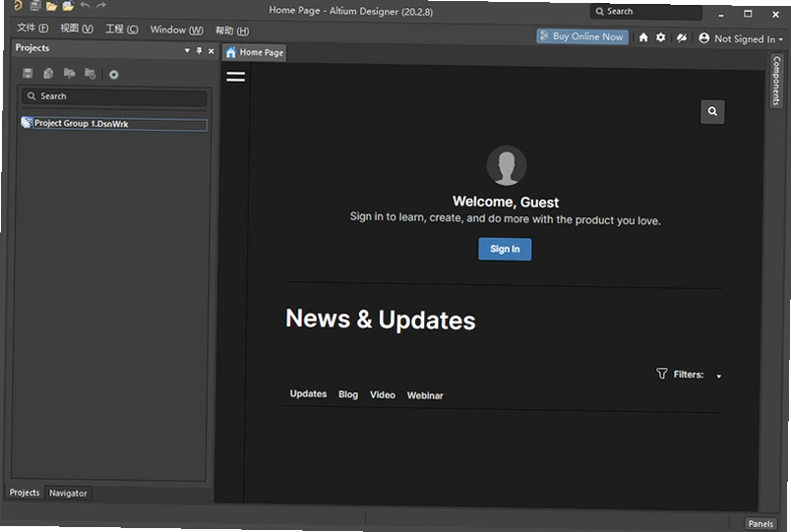Click the blue Sign In button
791x532 pixels.
tap(505, 249)
